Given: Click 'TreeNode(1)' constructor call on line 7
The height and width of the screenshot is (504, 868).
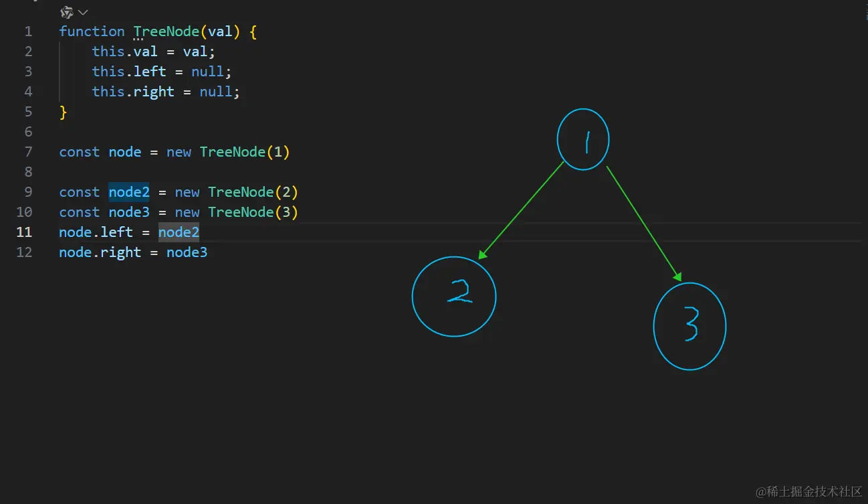Looking at the screenshot, I should (245, 152).
